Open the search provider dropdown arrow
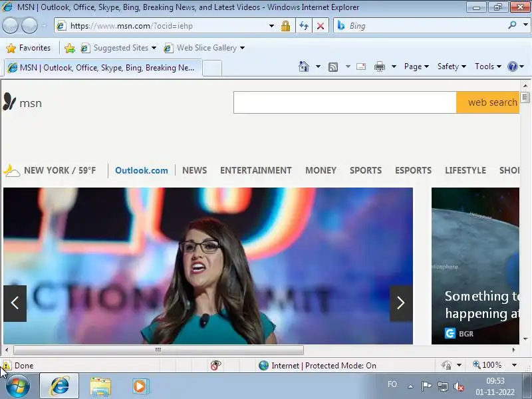The width and height of the screenshot is (532, 399). (525, 25)
